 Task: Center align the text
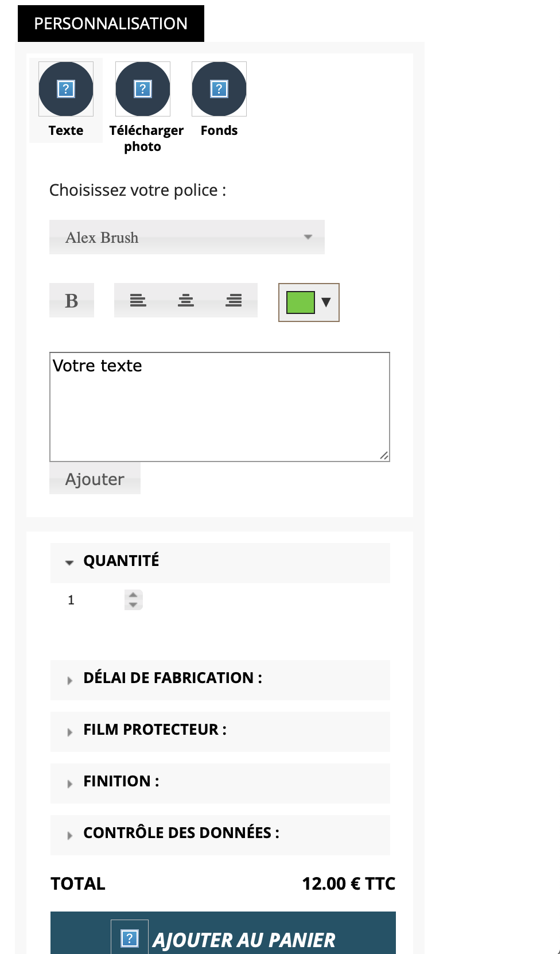[186, 300]
